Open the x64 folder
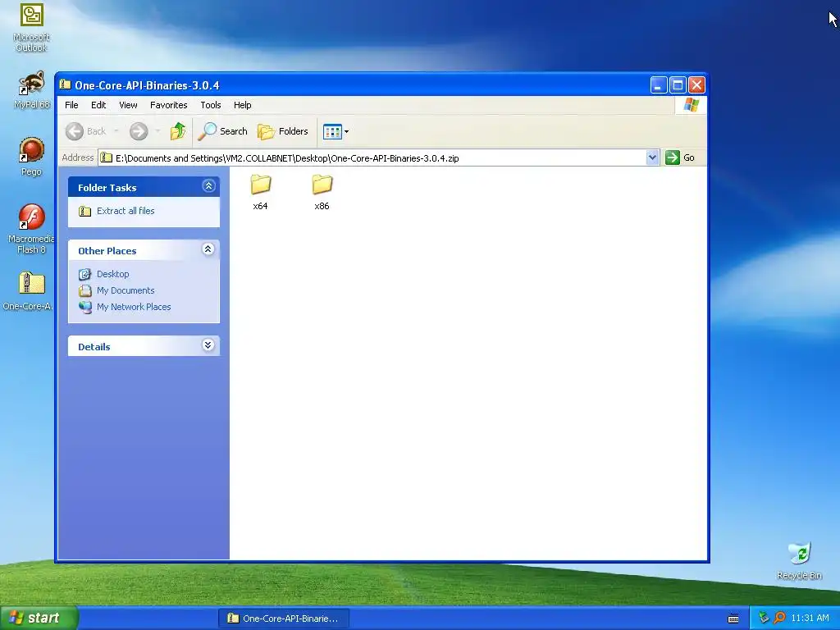The height and width of the screenshot is (630, 840). 260,192
